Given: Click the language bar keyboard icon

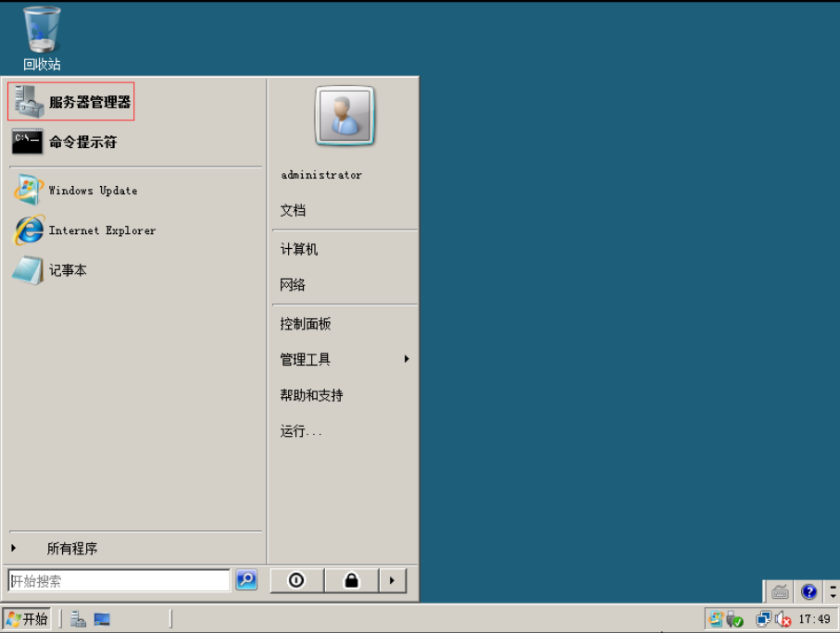Looking at the screenshot, I should tap(780, 591).
